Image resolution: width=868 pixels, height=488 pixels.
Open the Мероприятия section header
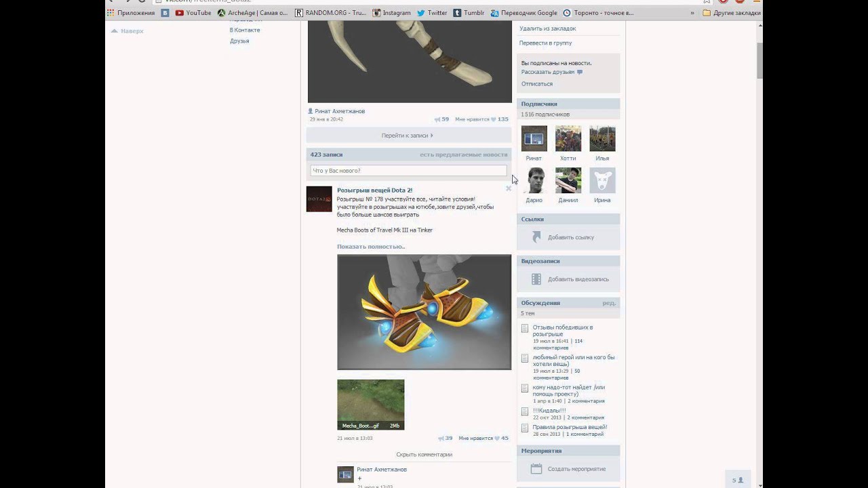(x=568, y=451)
